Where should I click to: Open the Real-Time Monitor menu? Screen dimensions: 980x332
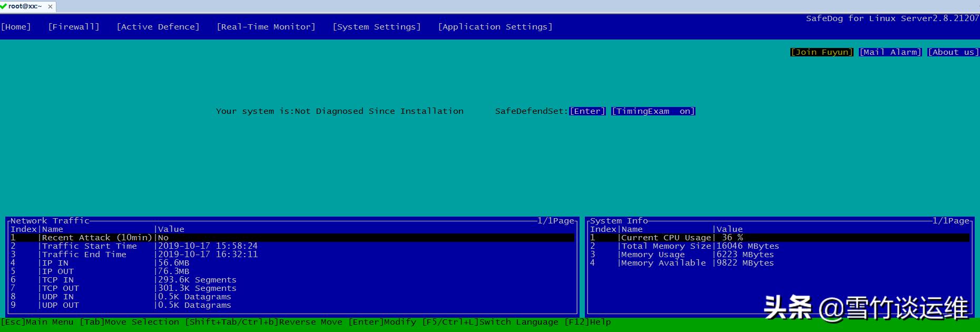coord(266,27)
